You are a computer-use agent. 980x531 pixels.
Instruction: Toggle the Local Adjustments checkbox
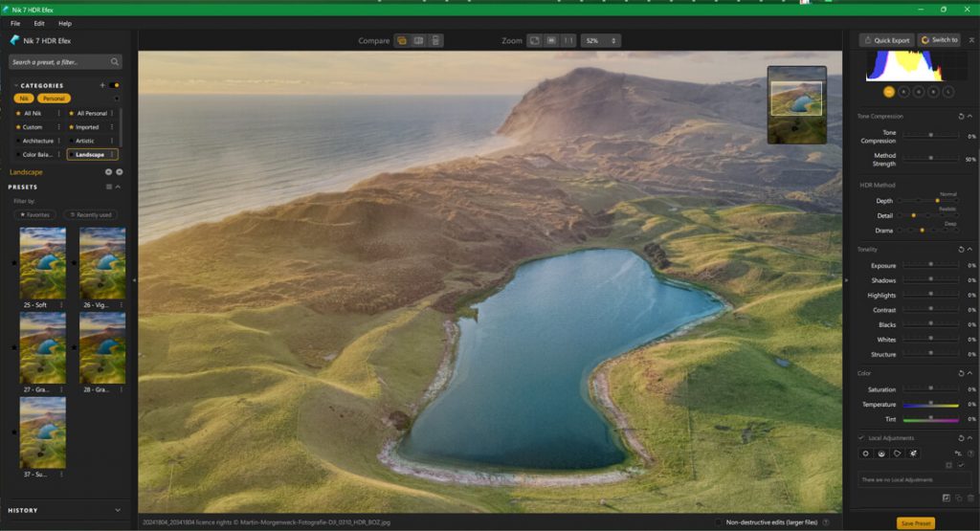click(861, 438)
